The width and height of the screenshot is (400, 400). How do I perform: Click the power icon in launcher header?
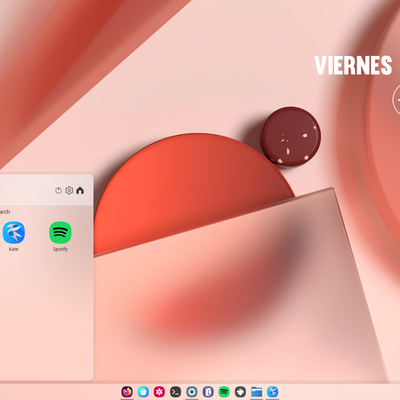58,190
